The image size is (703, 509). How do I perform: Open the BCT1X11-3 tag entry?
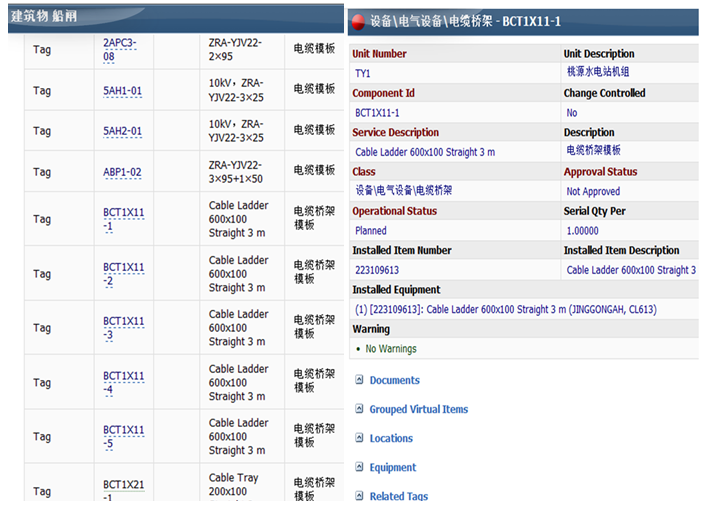123,328
